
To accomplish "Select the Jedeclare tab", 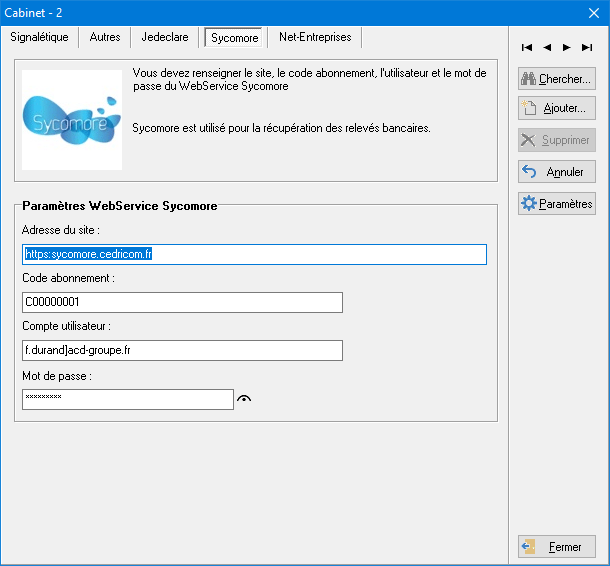I will click(x=165, y=37).
